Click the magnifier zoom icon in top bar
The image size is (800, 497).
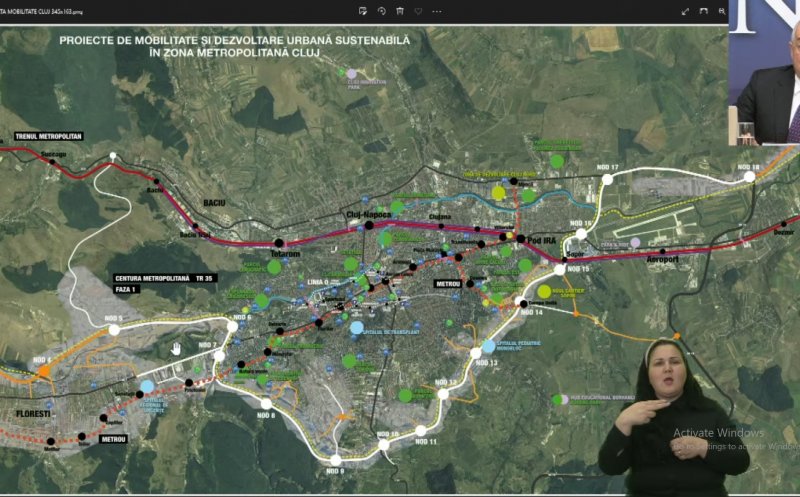pyautogui.click(x=722, y=11)
